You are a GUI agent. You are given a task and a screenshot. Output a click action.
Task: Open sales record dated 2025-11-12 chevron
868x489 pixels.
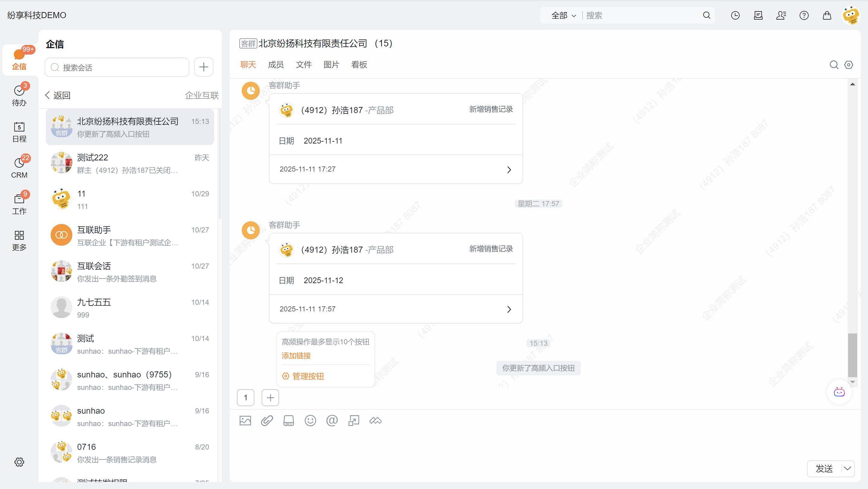coord(509,309)
